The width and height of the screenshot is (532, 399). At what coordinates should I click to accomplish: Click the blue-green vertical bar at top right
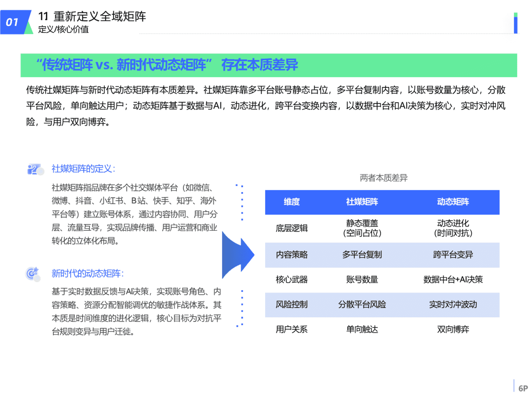click(515, 23)
